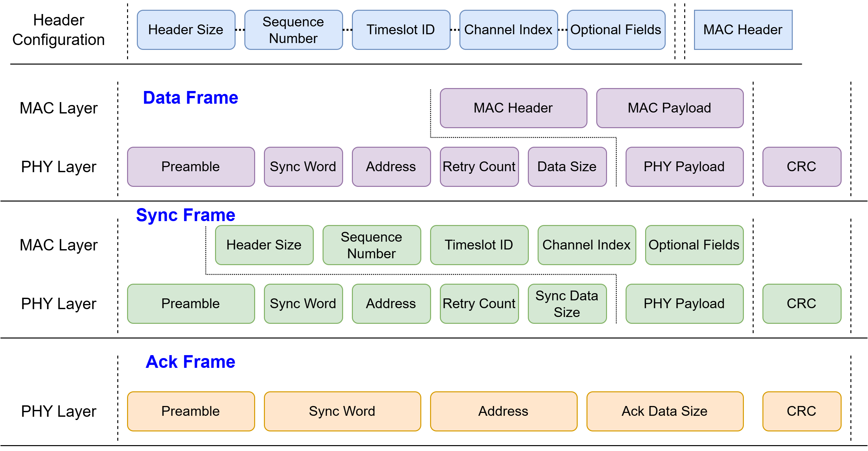Click the purple Preamble box

pos(191,167)
